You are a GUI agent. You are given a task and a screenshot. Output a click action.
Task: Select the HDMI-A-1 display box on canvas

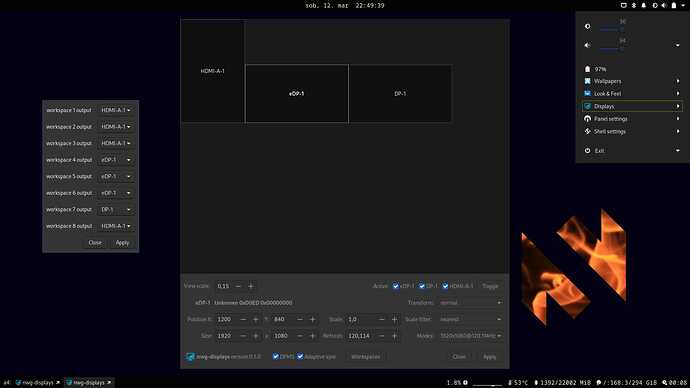click(213, 71)
